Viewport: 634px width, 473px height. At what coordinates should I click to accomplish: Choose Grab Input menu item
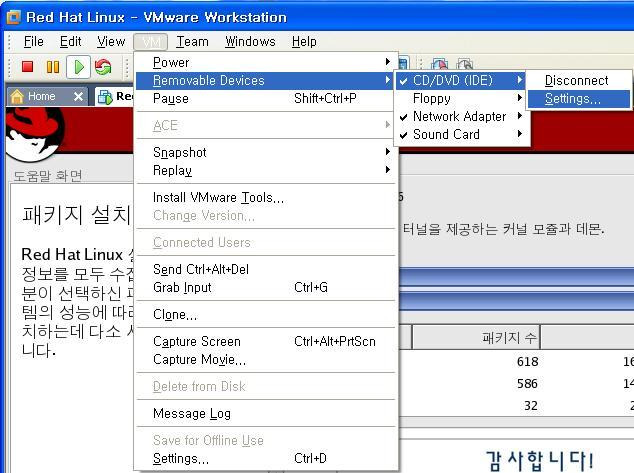[265, 287]
